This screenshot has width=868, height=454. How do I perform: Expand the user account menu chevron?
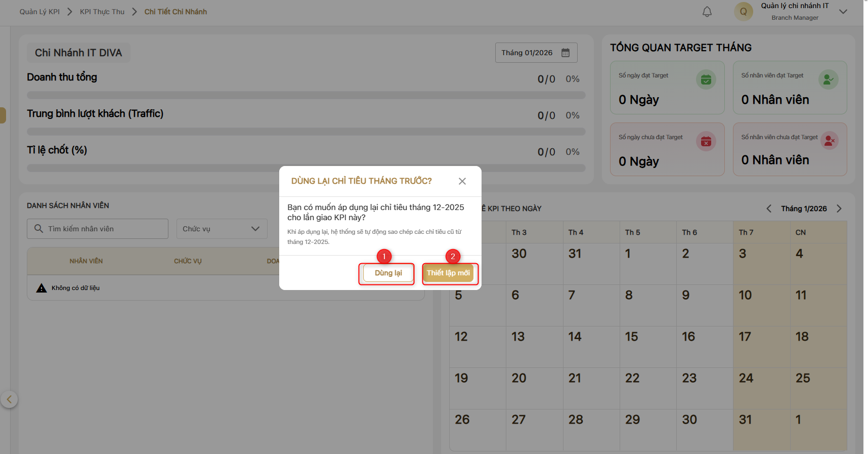click(x=843, y=12)
